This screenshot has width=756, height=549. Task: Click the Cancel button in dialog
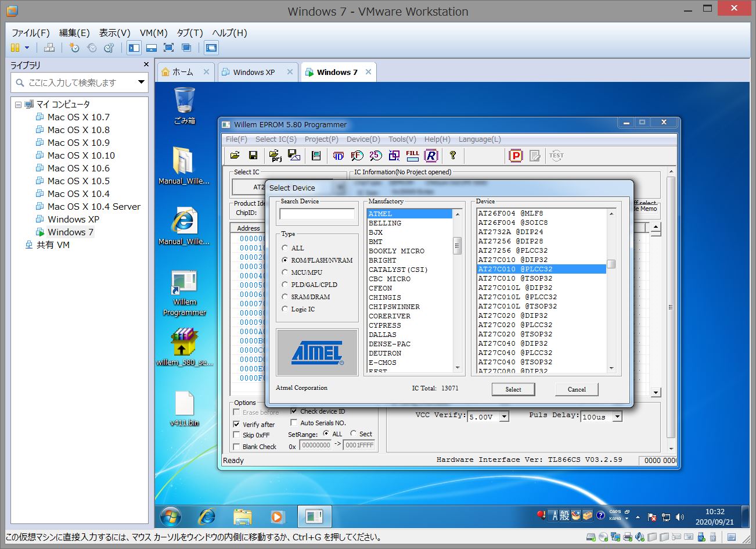click(x=577, y=389)
